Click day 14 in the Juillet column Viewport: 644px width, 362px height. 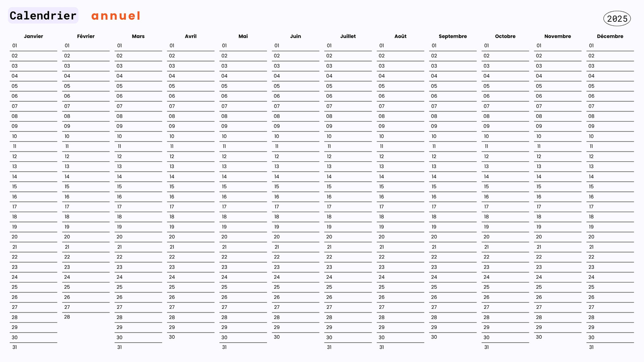click(329, 177)
